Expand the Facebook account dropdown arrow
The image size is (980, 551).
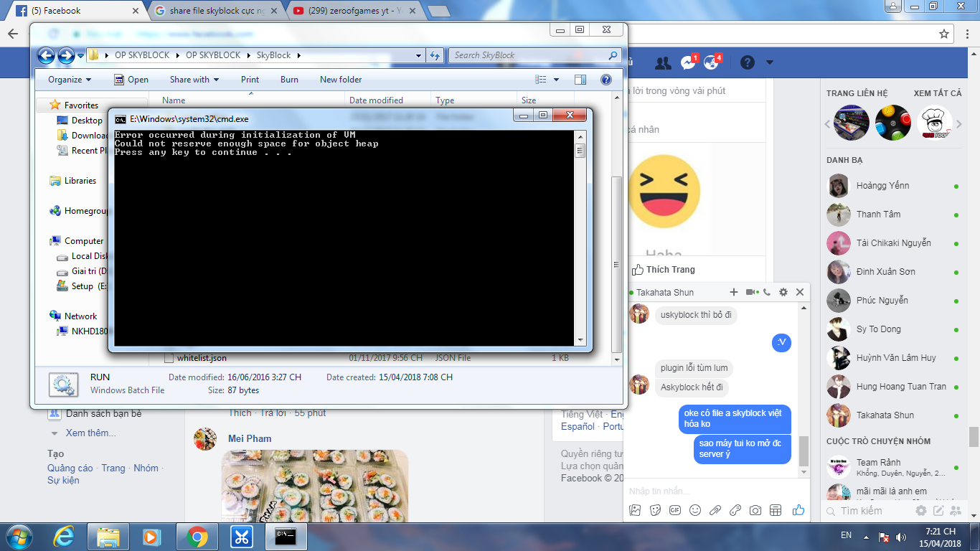click(x=770, y=63)
